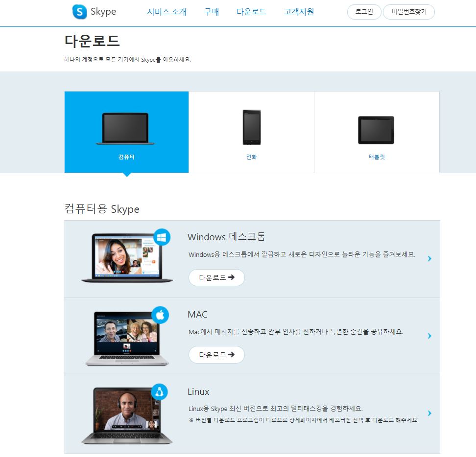Image resolution: width=476 pixels, height=457 pixels.
Task: Open the 고객지원 menu item
Action: pyautogui.click(x=299, y=12)
